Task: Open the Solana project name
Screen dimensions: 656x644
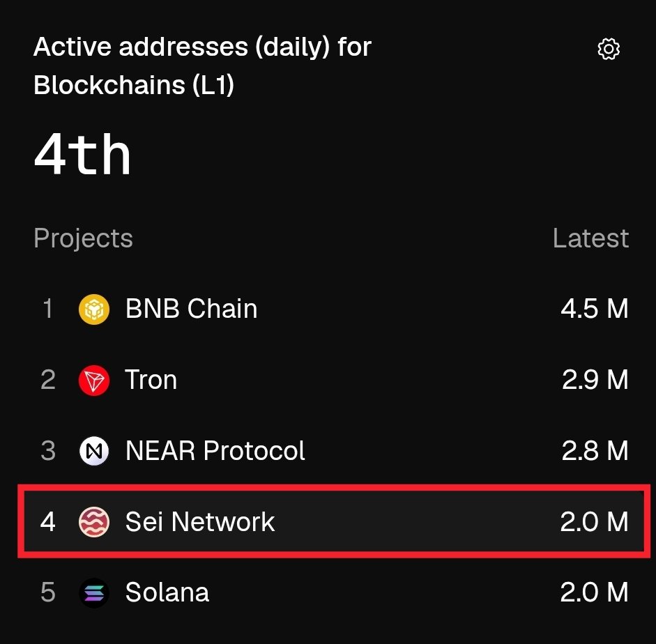Action: click(x=167, y=593)
